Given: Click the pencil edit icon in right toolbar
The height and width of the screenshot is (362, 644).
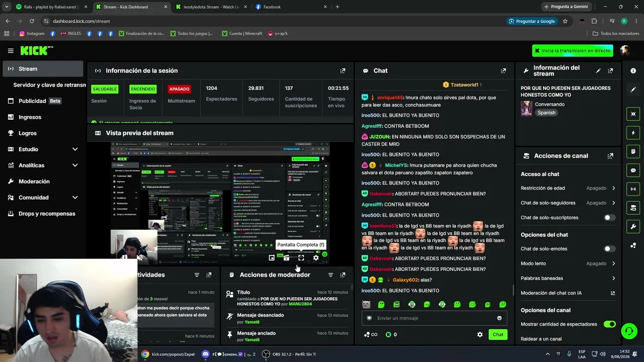Looking at the screenshot, I should 633,89.
